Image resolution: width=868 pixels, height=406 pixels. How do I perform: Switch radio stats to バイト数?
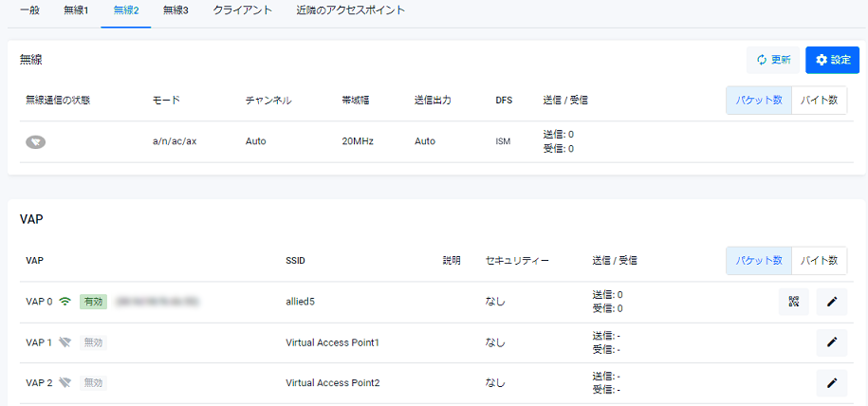coord(820,100)
